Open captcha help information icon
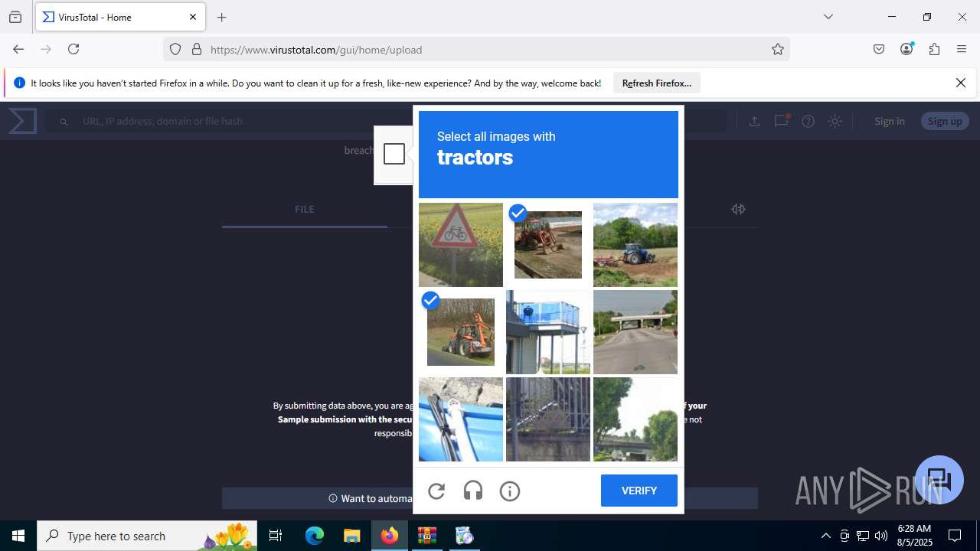 [510, 491]
